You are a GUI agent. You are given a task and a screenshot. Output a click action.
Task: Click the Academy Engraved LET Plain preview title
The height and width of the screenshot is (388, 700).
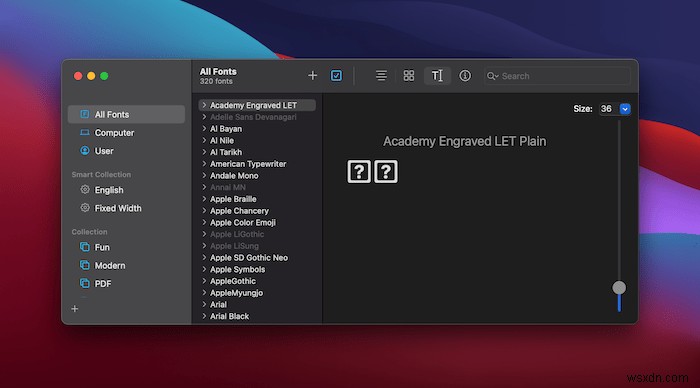[464, 141]
